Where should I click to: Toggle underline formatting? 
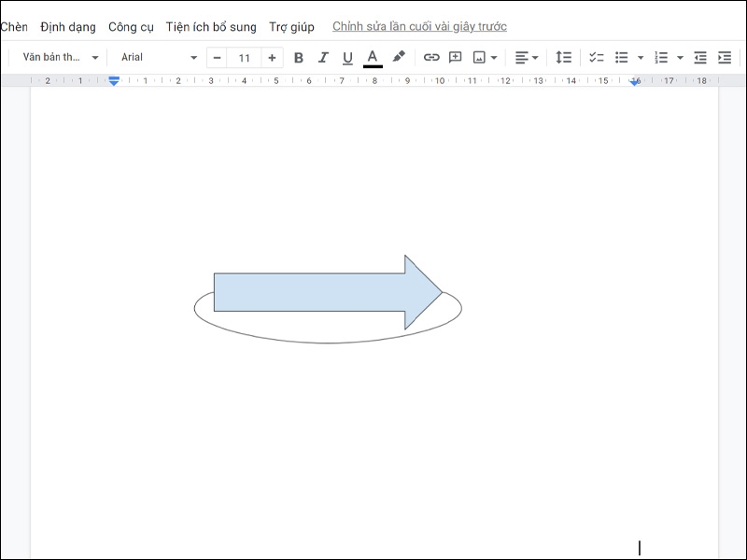[x=347, y=58]
